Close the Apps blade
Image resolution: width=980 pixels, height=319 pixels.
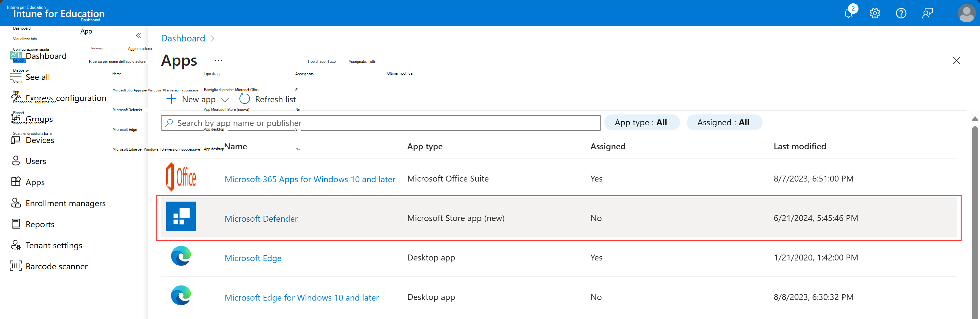point(956,61)
